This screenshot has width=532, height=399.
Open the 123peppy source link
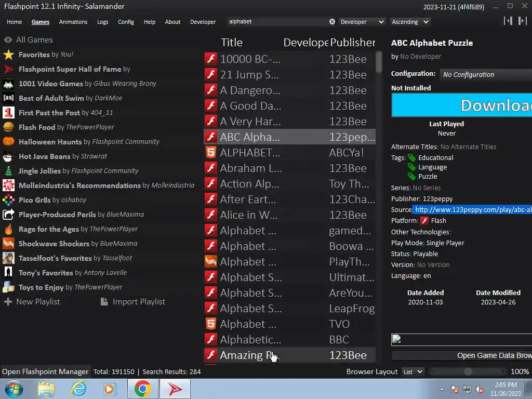click(x=473, y=210)
